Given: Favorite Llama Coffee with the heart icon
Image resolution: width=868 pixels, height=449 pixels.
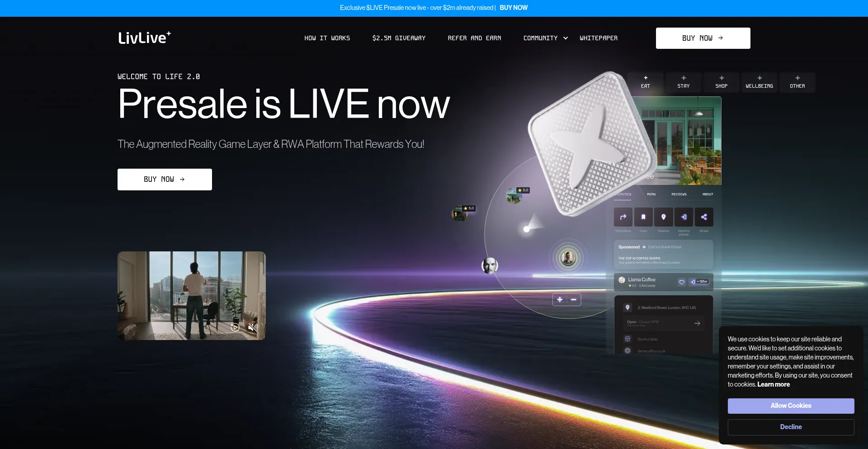Looking at the screenshot, I should (x=681, y=282).
